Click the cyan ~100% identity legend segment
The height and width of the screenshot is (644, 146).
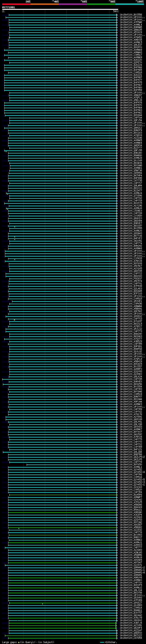(130, 4)
